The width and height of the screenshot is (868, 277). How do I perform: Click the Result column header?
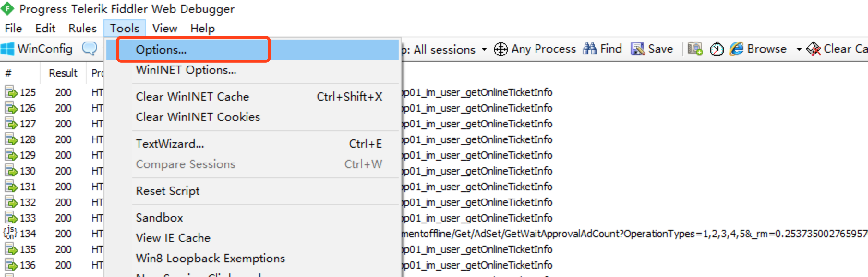coord(63,73)
